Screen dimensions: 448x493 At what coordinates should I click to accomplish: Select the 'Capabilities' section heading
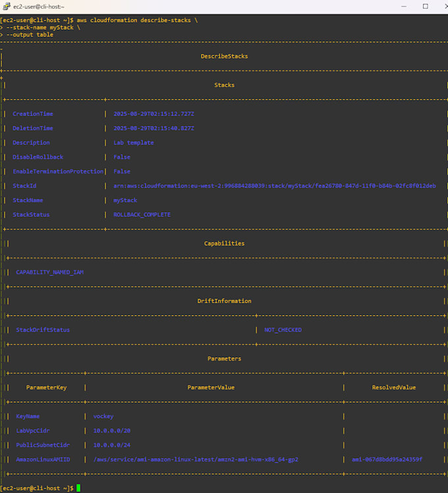[x=224, y=243]
